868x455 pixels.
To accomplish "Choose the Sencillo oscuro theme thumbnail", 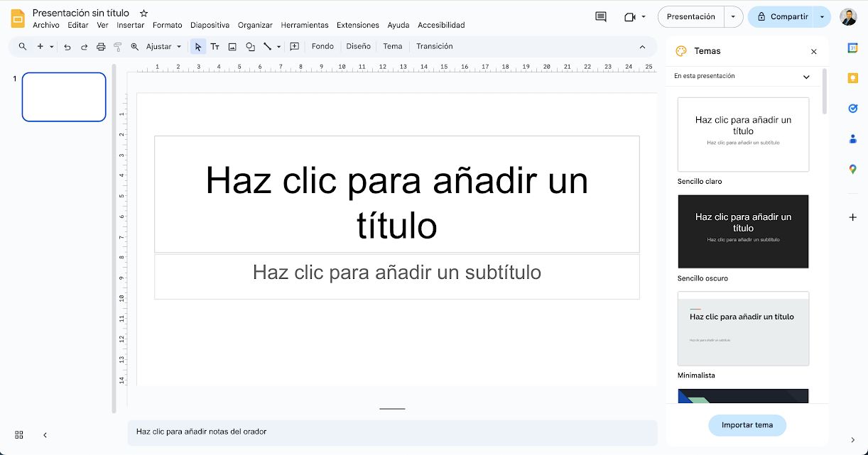I will [743, 231].
